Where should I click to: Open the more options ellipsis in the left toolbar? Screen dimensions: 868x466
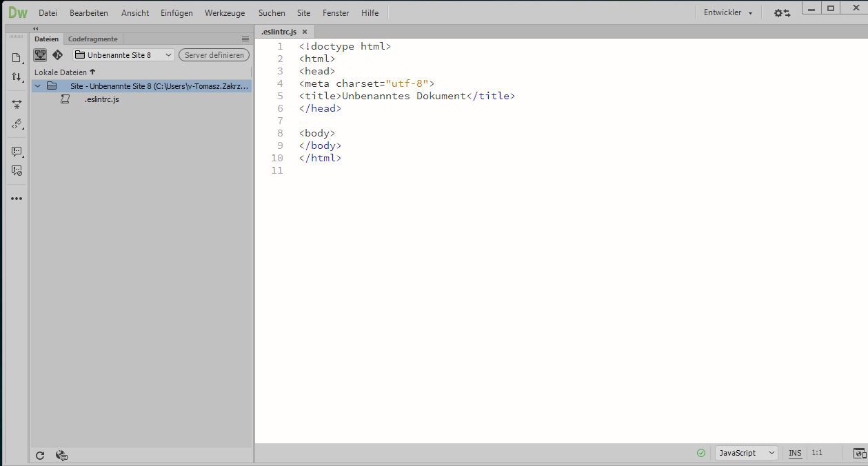17,198
